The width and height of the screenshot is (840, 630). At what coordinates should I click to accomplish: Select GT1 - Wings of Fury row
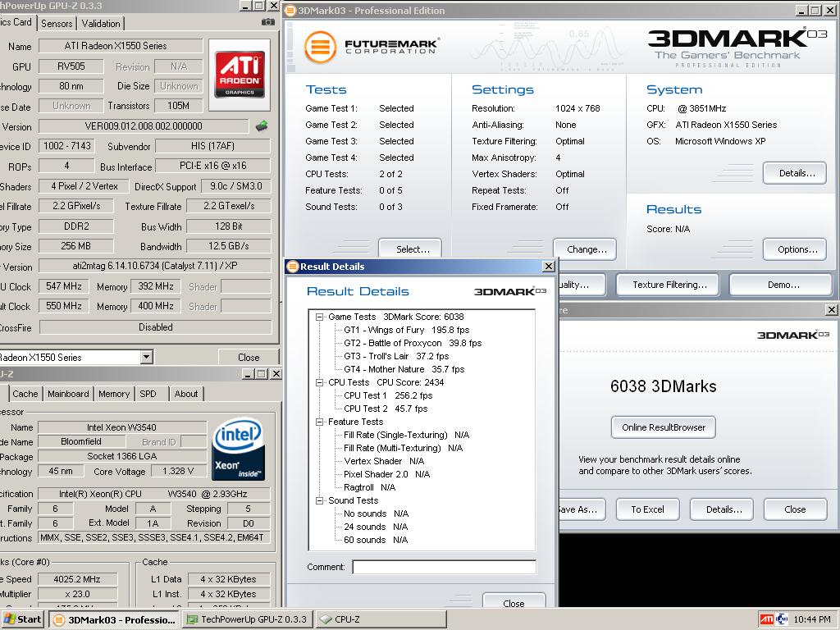coord(406,330)
